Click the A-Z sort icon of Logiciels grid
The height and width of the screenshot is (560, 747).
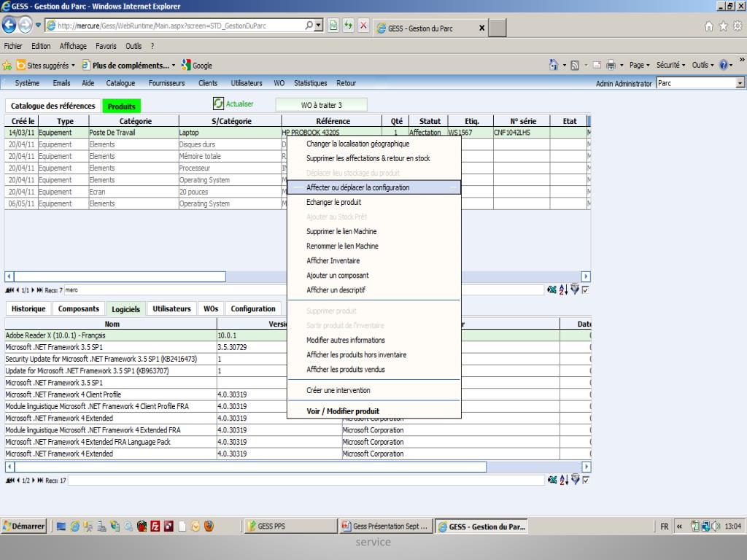564,480
